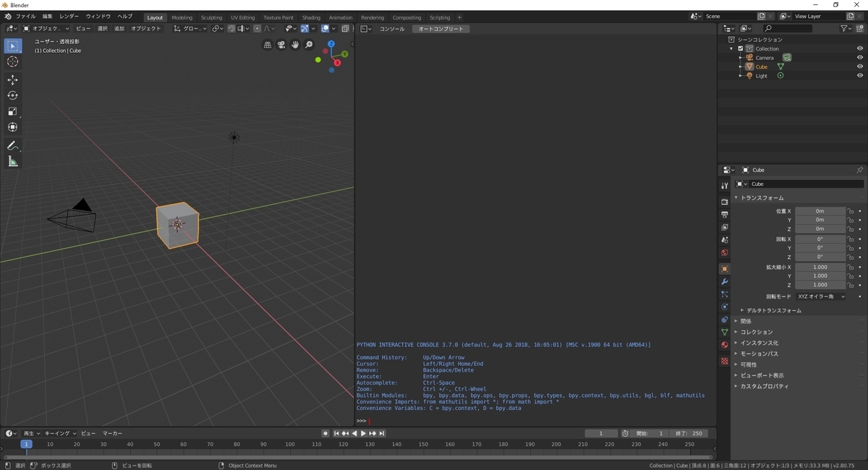The height and width of the screenshot is (470, 868).
Task: Select the Cursor tool in the toolbar
Action: [x=12, y=61]
